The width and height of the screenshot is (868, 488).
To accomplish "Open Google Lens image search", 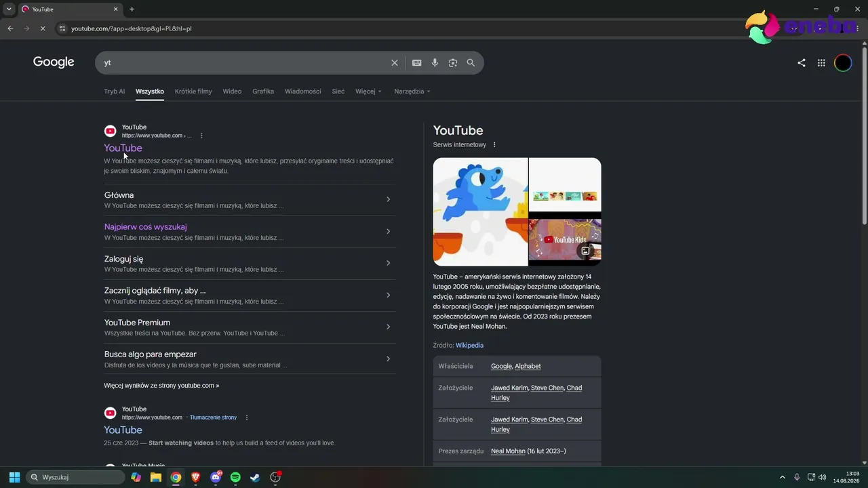I will coord(453,63).
